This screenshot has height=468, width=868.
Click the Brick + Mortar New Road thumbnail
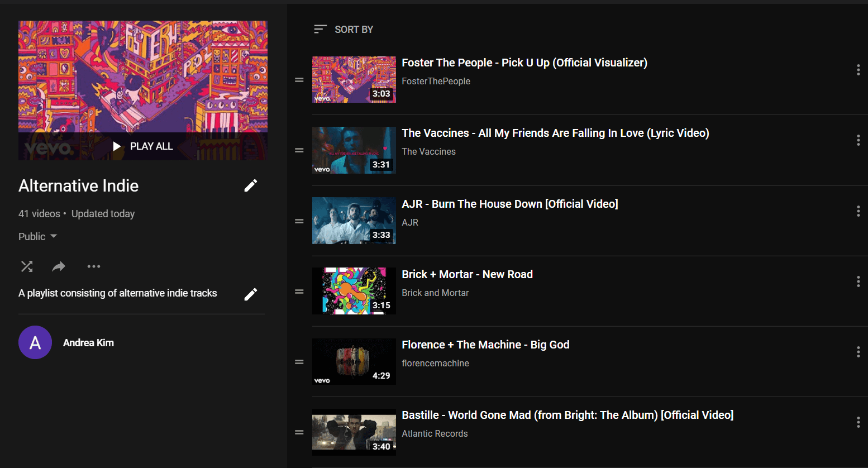click(354, 291)
